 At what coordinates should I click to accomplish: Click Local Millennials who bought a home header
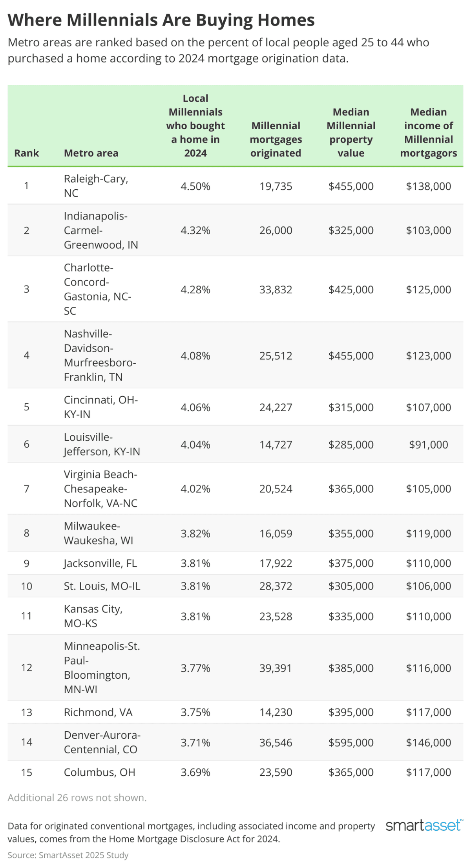pos(195,126)
